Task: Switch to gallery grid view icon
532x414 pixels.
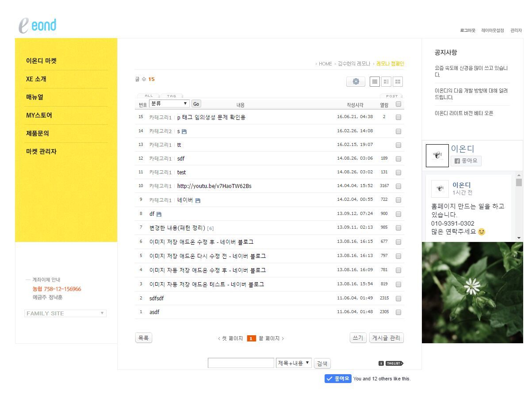Action: tap(398, 81)
